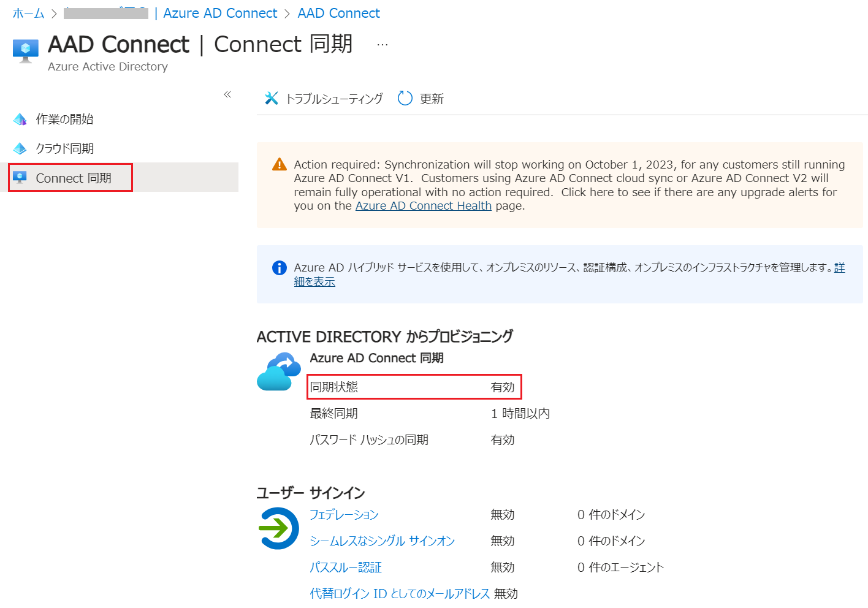Click the トラブルシューティング wrench icon

tap(272, 98)
